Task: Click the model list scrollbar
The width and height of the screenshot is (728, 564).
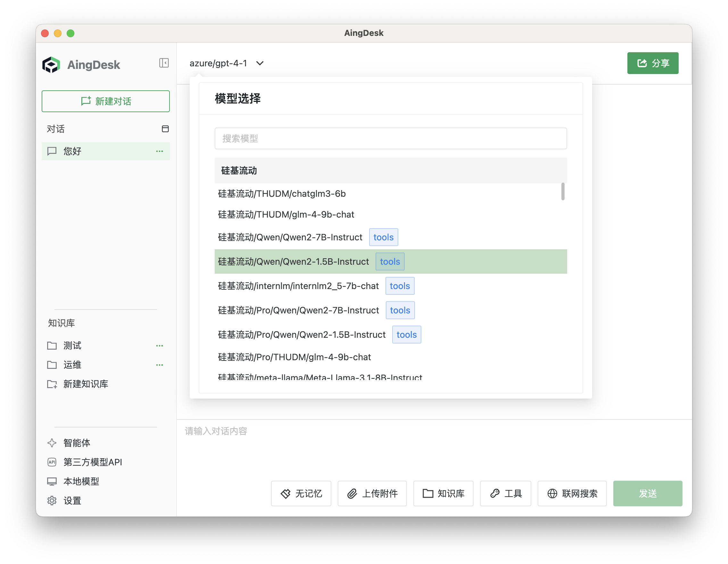Action: point(563,192)
